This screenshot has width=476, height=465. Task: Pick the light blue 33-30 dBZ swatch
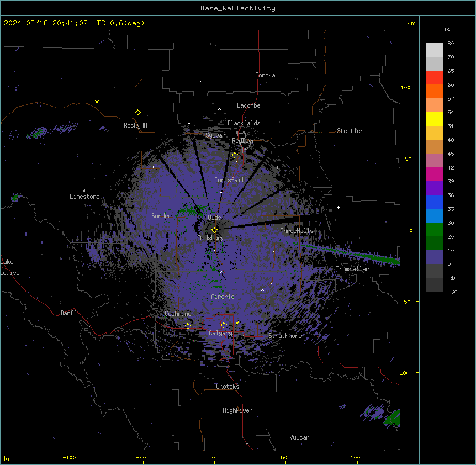click(434, 216)
